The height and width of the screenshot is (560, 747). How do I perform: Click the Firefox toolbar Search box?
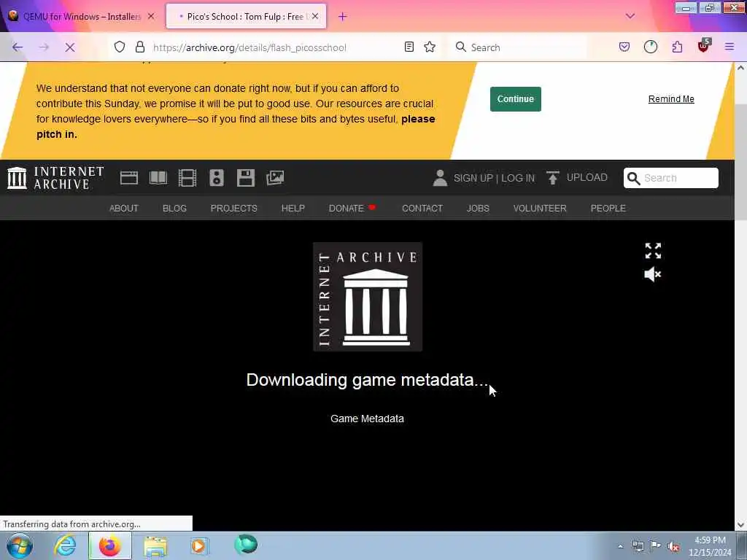tap(519, 47)
